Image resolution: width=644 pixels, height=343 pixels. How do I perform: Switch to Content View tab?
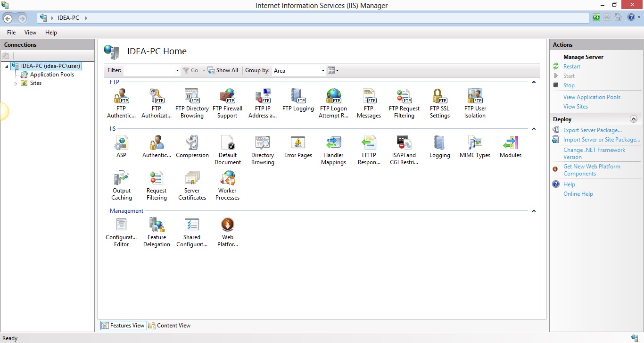pyautogui.click(x=169, y=326)
